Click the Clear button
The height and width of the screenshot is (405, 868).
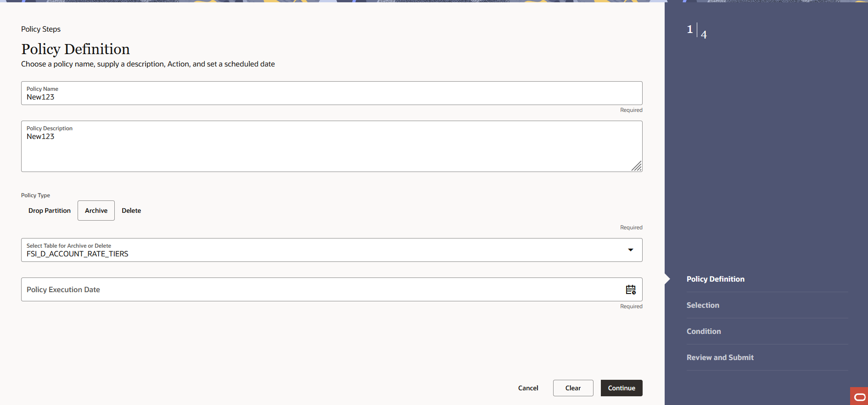click(x=573, y=388)
